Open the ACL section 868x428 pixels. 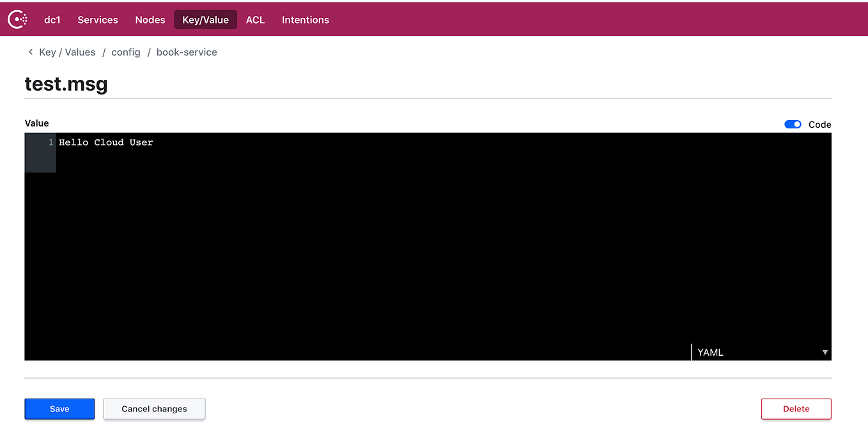click(255, 20)
